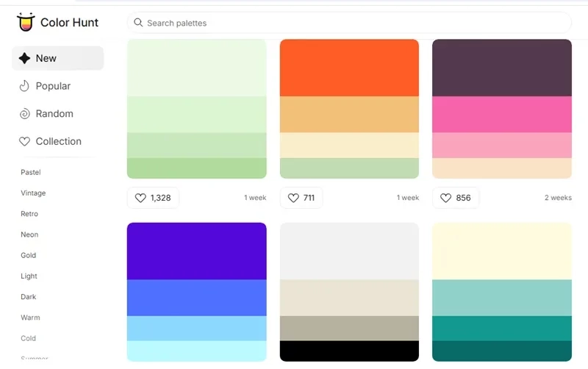Click the Random spiral icon
Image resolution: width=588 pixels, height=369 pixels.
[25, 114]
